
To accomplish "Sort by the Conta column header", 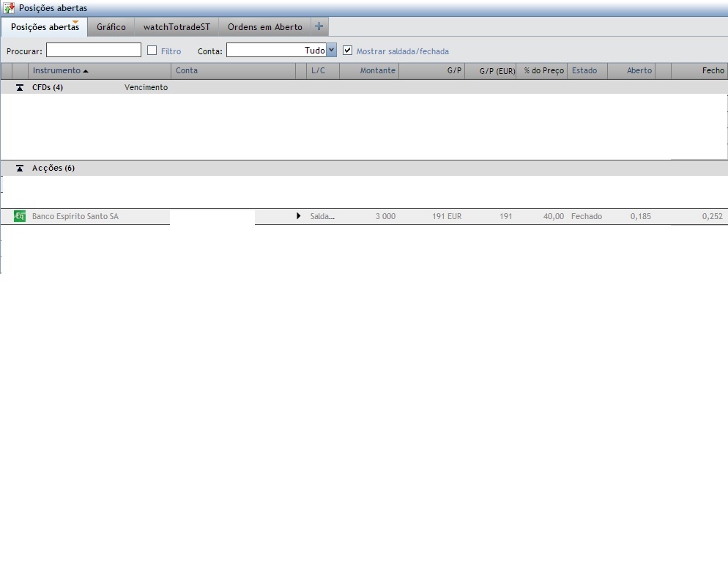I will point(233,70).
